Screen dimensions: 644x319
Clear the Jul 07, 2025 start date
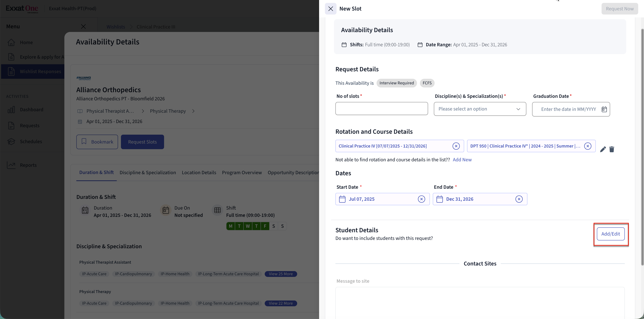[x=421, y=199]
